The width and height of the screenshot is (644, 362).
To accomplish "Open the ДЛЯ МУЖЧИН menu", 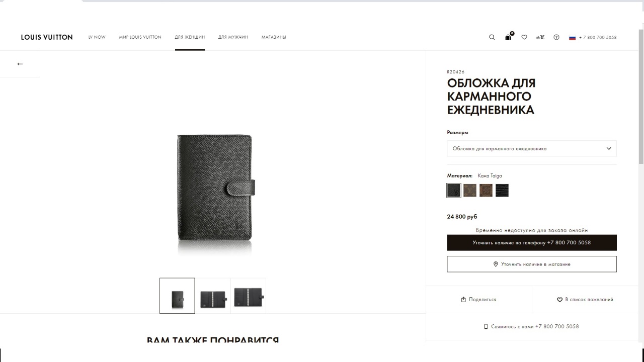I will click(x=233, y=37).
